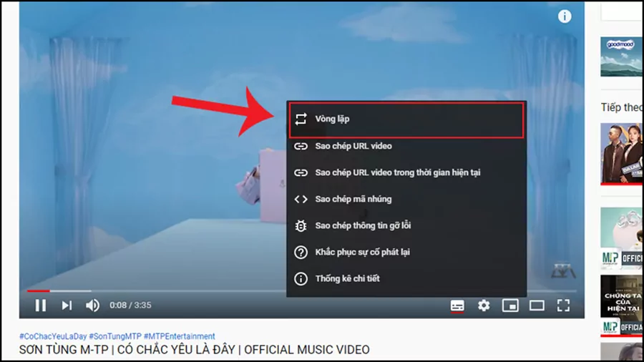644x362 pixels.
Task: Open Khắc phục sự cố phát lại
Action: point(406,252)
